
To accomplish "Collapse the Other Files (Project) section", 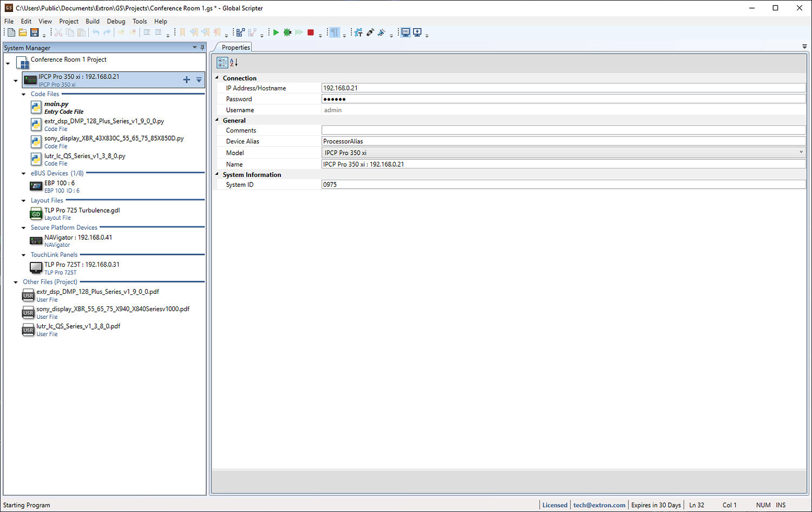I will click(x=16, y=282).
